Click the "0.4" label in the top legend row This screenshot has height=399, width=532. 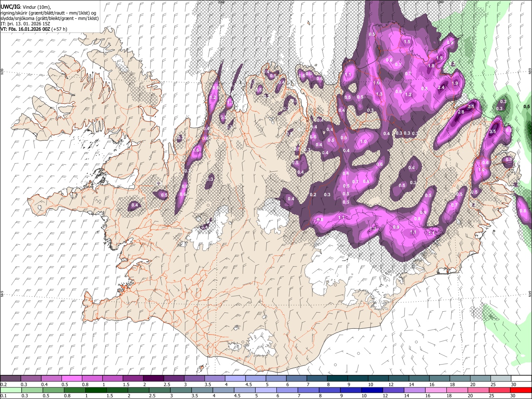44,384
